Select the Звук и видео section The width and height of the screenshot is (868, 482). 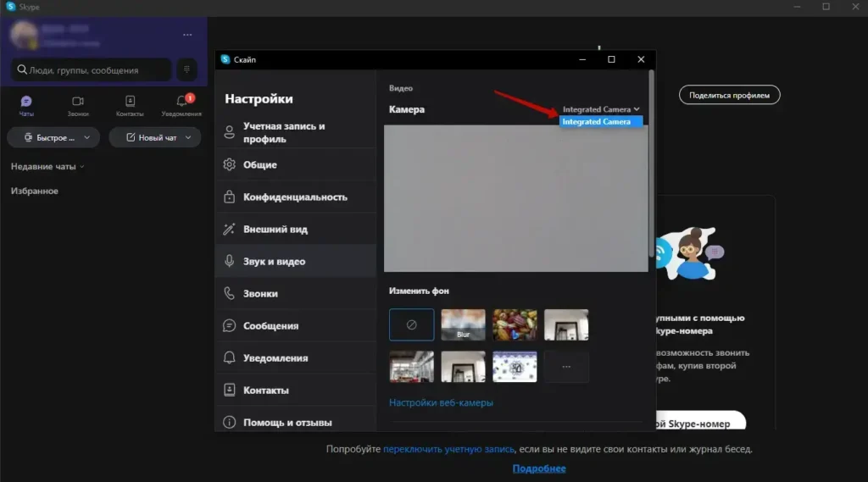(296, 261)
